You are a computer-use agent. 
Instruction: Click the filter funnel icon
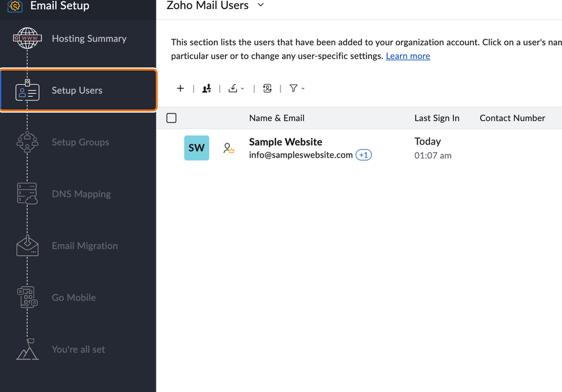(294, 88)
